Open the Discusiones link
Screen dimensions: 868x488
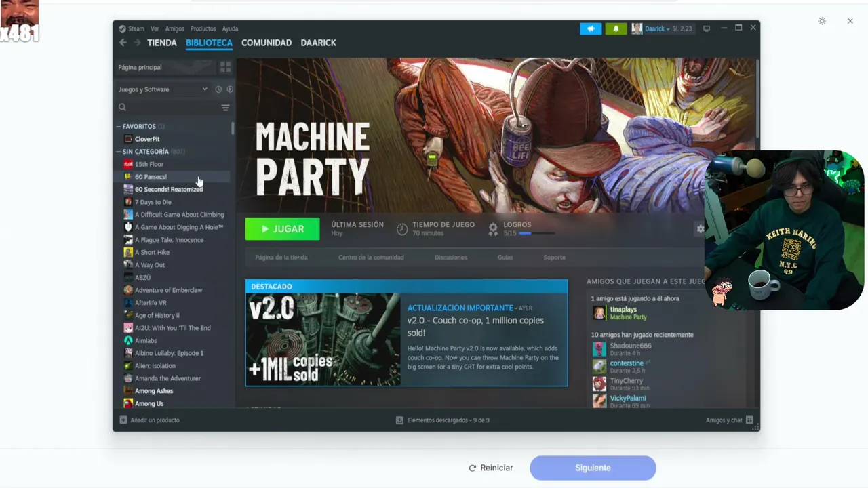(451, 258)
